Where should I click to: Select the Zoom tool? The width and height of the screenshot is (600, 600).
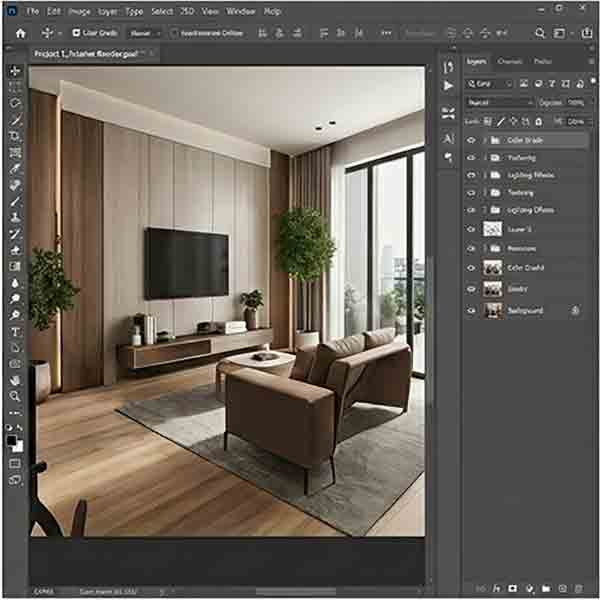coord(15,396)
